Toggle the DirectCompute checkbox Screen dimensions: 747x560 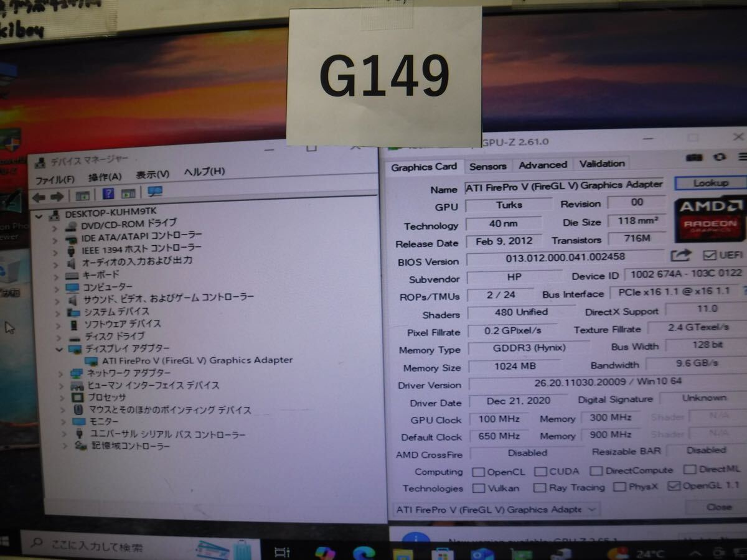click(596, 470)
